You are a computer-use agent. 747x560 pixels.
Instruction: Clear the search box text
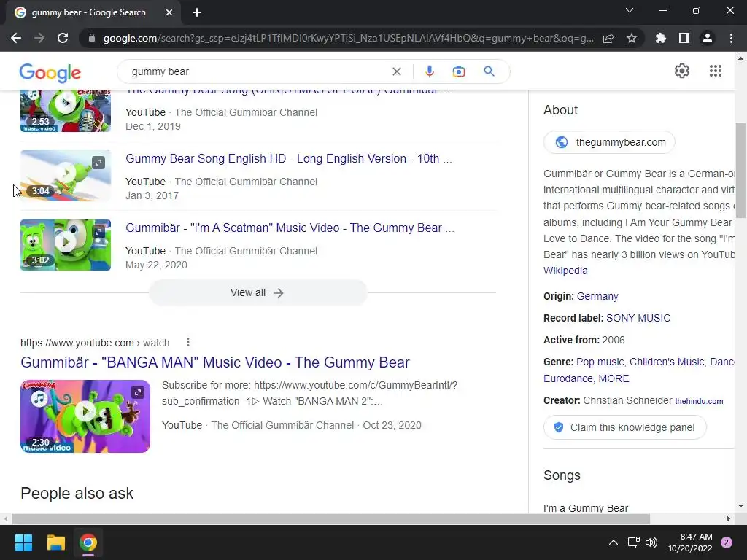coord(396,71)
